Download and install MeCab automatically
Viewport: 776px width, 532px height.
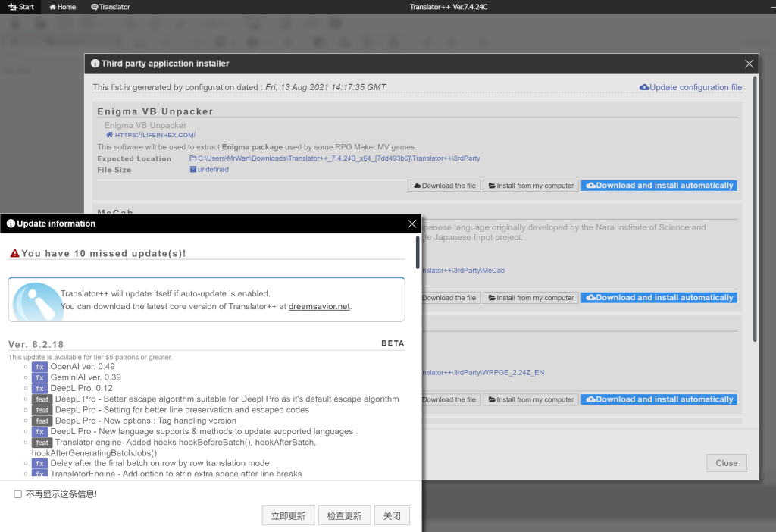(x=659, y=298)
